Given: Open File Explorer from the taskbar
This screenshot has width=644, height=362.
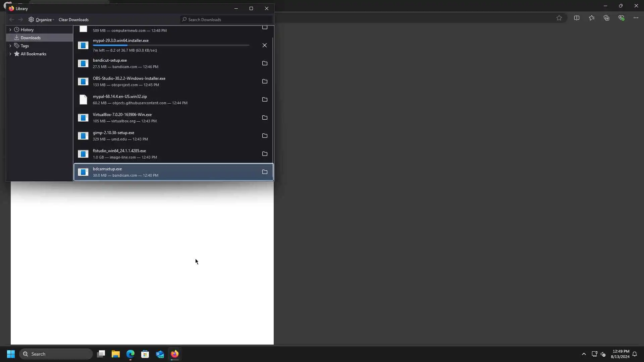Looking at the screenshot, I should [x=116, y=354].
